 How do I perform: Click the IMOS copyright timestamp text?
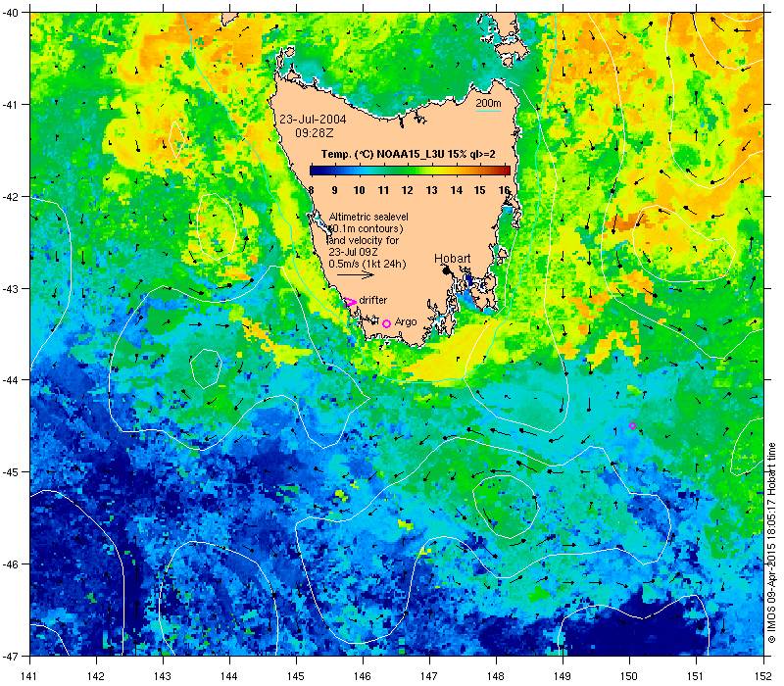click(772, 544)
